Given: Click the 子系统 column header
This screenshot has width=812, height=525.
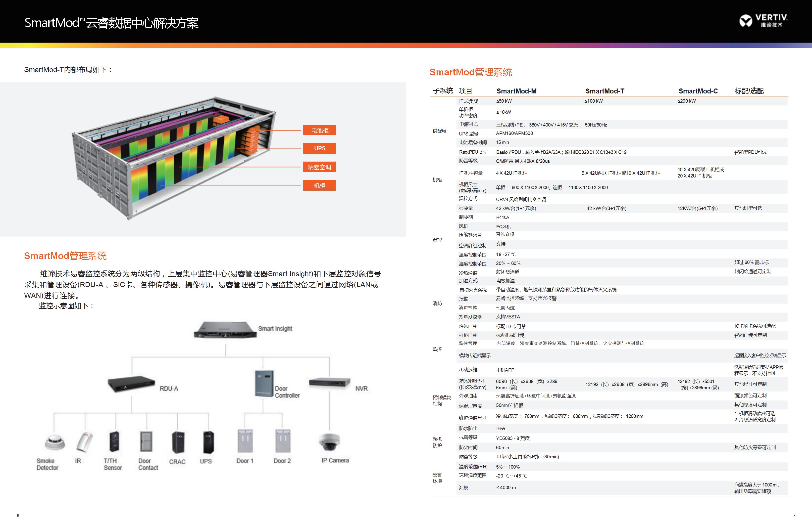Looking at the screenshot, I should click(x=443, y=91).
